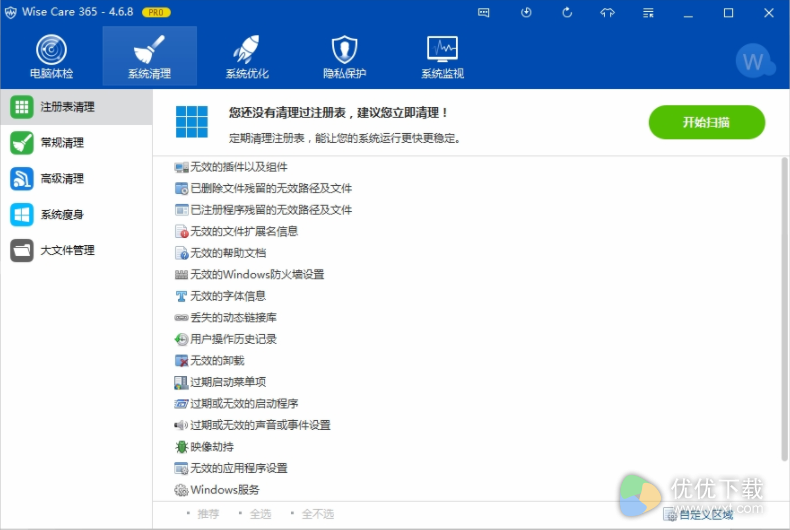Select the 无效的字体信息 entry
This screenshot has width=790, height=530.
(x=228, y=296)
